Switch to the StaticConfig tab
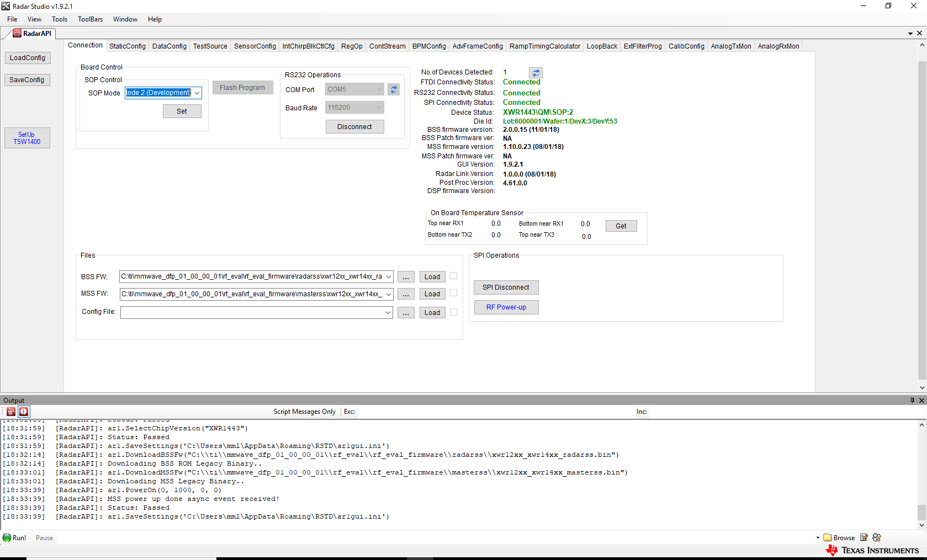This screenshot has width=927, height=560. point(128,46)
